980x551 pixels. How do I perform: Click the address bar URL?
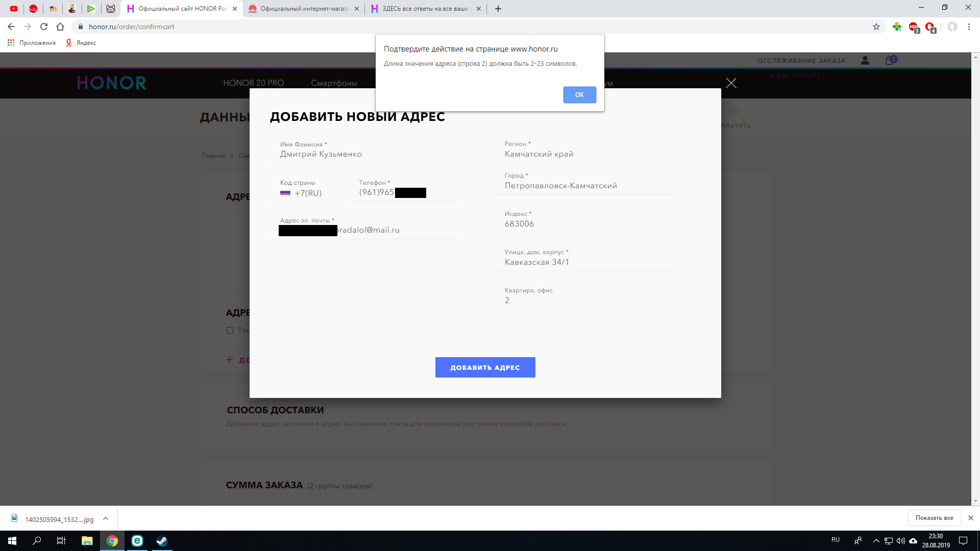point(132,27)
